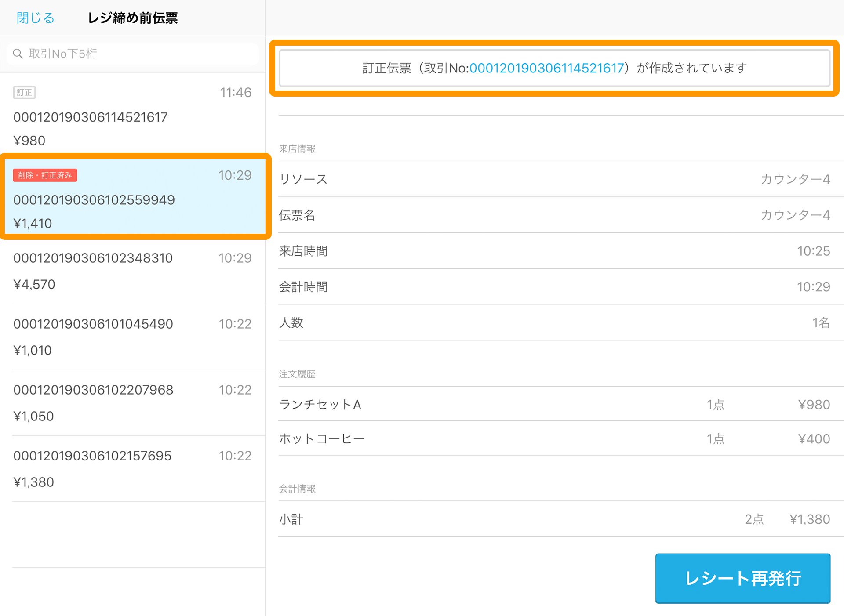844x616 pixels.
Task: Click the search magnifier icon
Action: [x=18, y=54]
